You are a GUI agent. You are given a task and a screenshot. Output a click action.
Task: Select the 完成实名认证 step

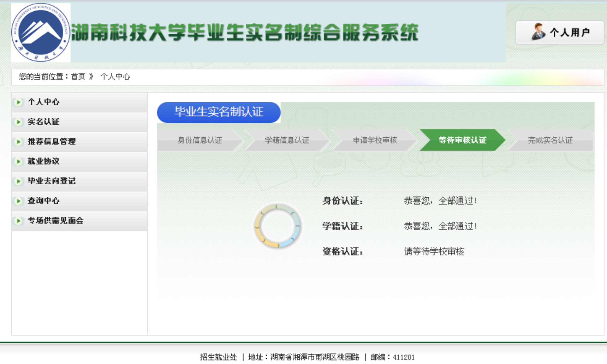coord(550,140)
